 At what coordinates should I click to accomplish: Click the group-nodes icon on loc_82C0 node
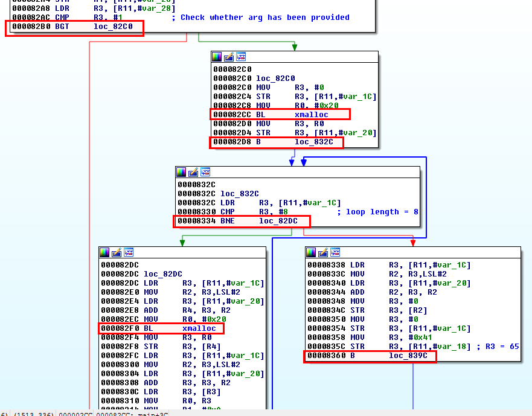tap(241, 57)
